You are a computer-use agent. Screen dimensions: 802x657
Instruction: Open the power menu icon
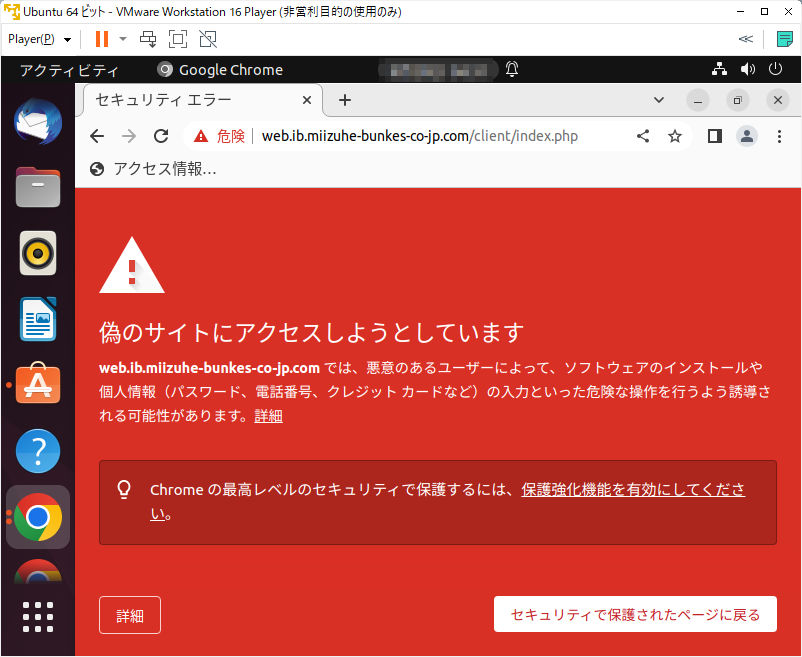coord(775,69)
